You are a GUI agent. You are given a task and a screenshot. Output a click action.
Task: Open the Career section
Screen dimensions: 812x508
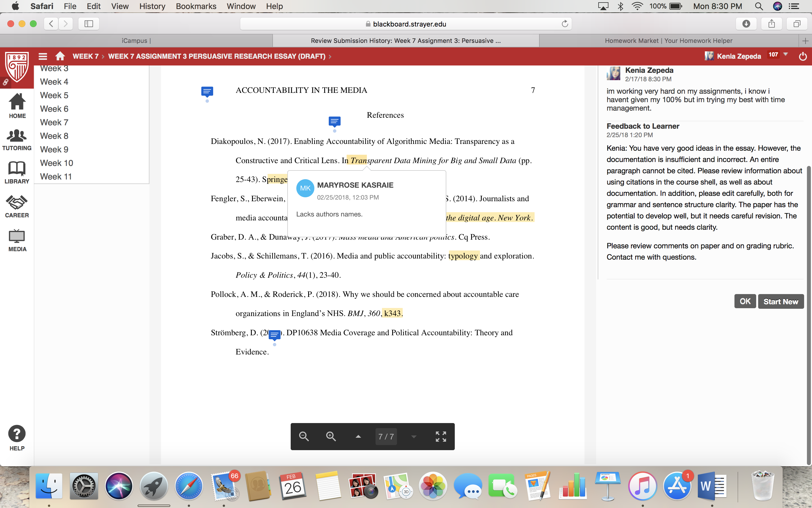(17, 206)
